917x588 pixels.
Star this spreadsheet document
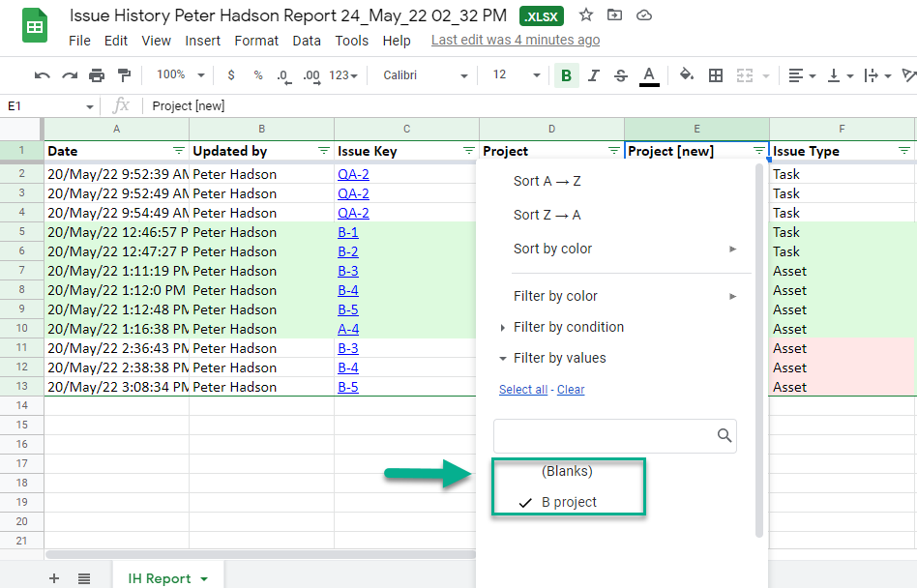pos(585,15)
